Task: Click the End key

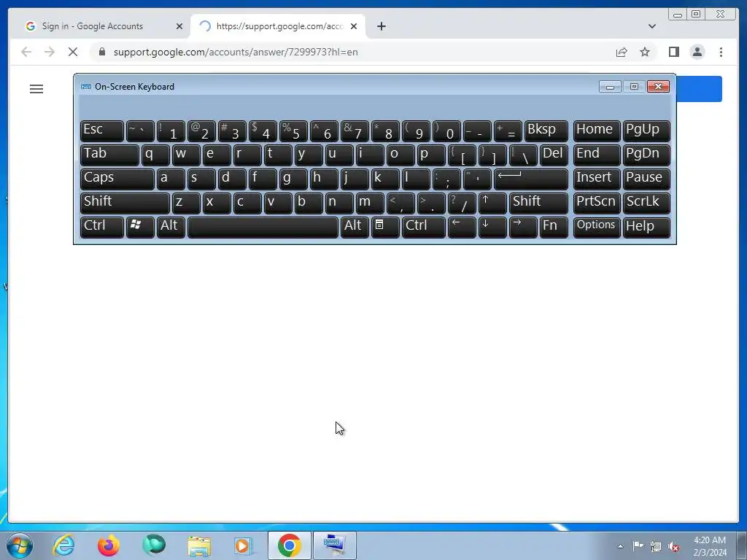Action: 597,155
